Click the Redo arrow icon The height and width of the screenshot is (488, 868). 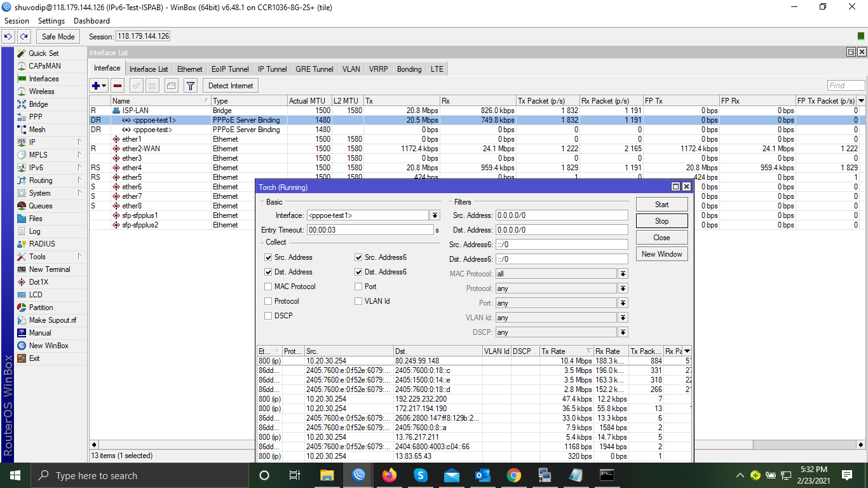coord(24,37)
